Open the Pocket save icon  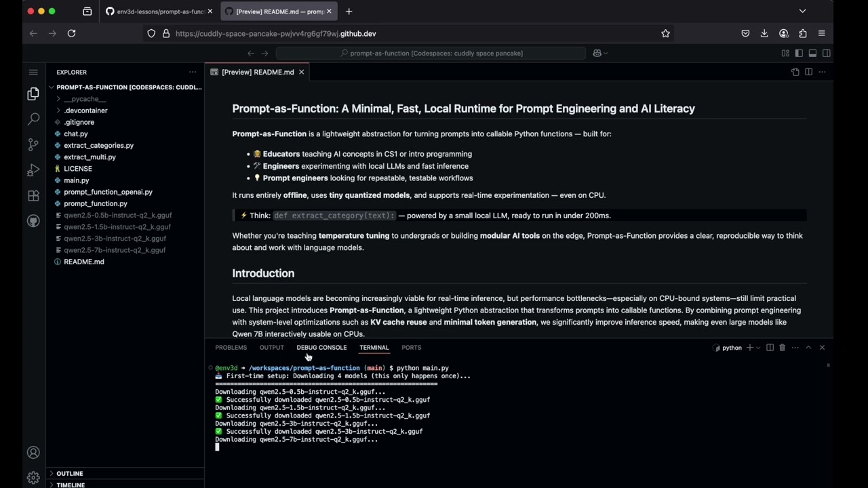[745, 33]
